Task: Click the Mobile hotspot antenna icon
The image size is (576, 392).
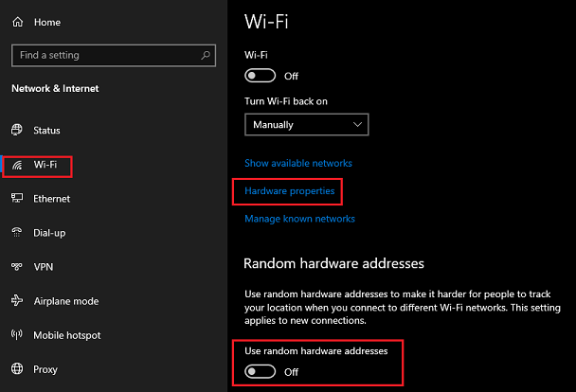Action: (17, 334)
